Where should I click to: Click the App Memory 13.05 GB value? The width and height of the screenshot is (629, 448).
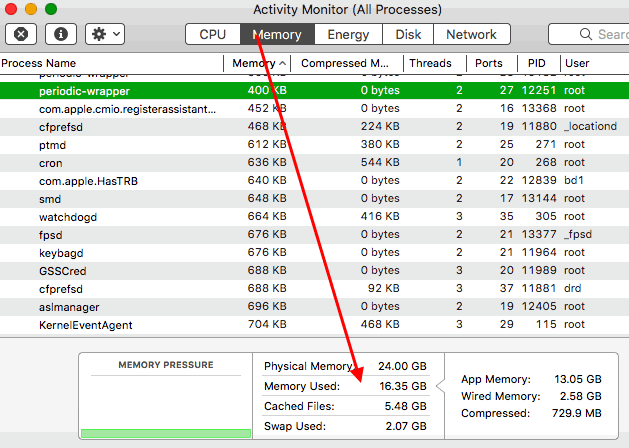pos(578,379)
